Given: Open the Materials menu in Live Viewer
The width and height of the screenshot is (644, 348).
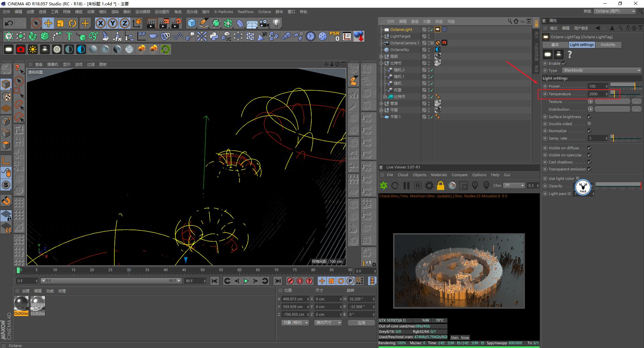Looking at the screenshot, I should pyautogui.click(x=439, y=175).
